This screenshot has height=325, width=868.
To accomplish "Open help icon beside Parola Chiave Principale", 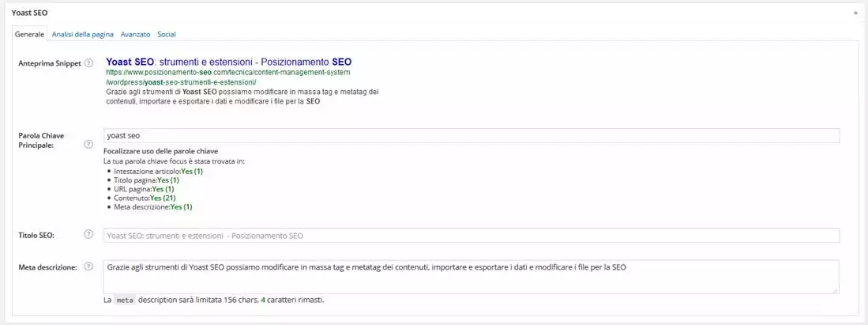I will click(x=88, y=144).
